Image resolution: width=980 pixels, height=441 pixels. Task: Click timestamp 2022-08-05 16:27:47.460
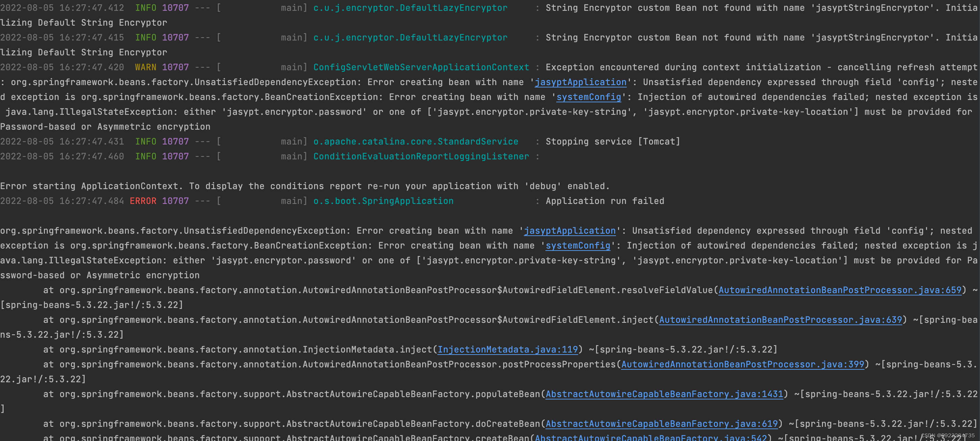click(62, 156)
